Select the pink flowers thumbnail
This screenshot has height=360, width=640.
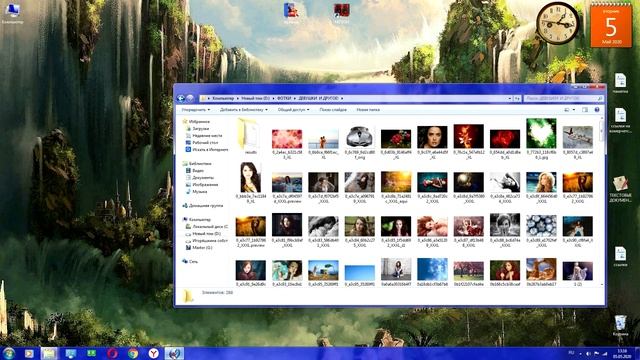coord(287,139)
